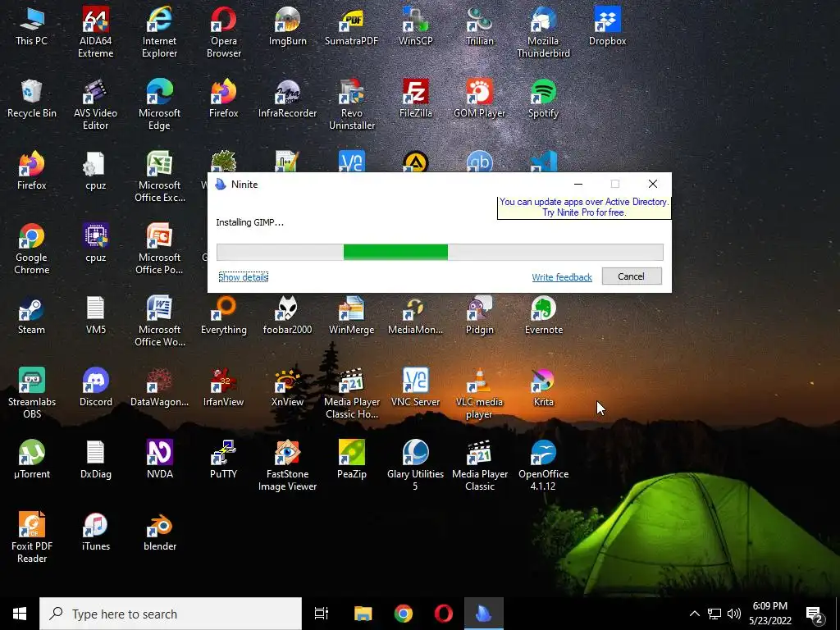Select the PuTTY desktop shortcut
840x630 pixels.
[224, 459]
